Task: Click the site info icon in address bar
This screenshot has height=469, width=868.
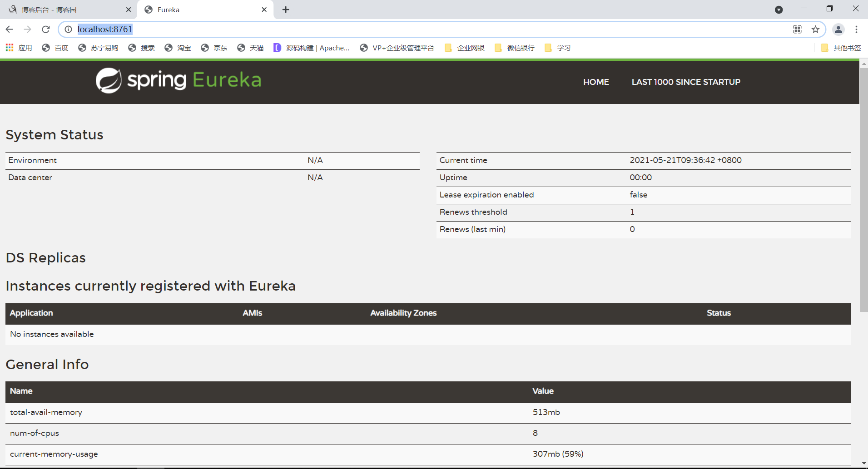Action: point(68,30)
